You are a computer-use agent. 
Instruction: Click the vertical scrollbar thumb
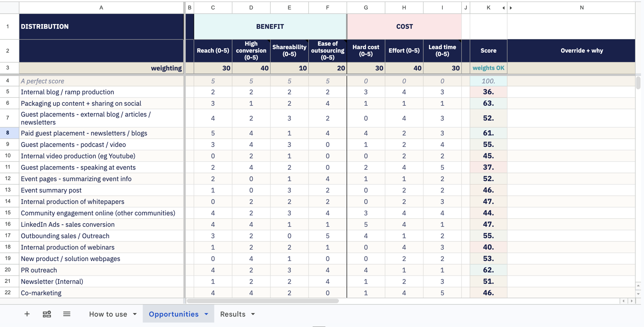[638, 83]
